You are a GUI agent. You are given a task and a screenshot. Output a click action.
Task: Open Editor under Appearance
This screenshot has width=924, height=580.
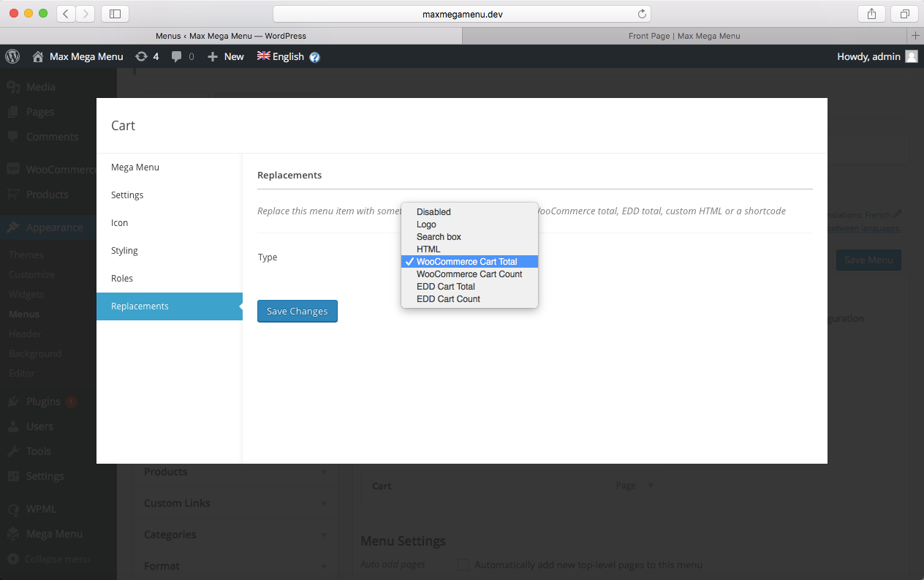tap(22, 373)
